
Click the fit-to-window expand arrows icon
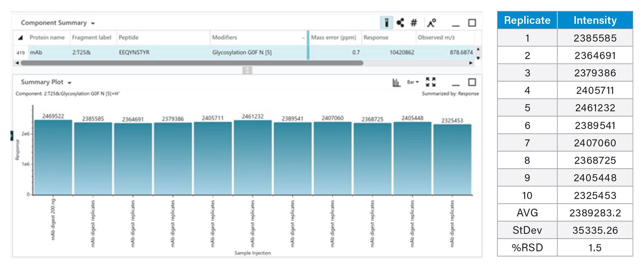pos(431,82)
